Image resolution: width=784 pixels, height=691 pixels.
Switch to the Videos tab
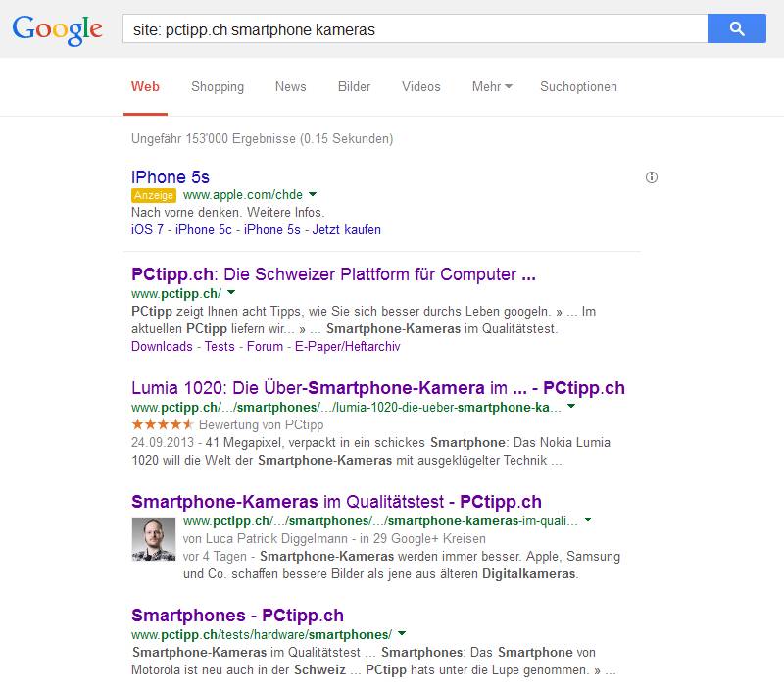(420, 86)
